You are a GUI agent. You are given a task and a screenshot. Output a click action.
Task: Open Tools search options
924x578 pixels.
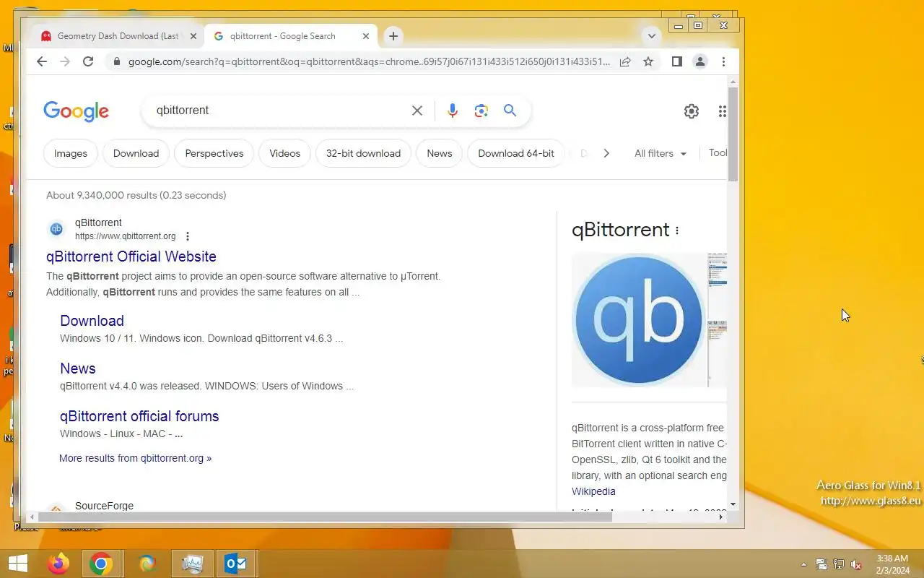pos(718,153)
